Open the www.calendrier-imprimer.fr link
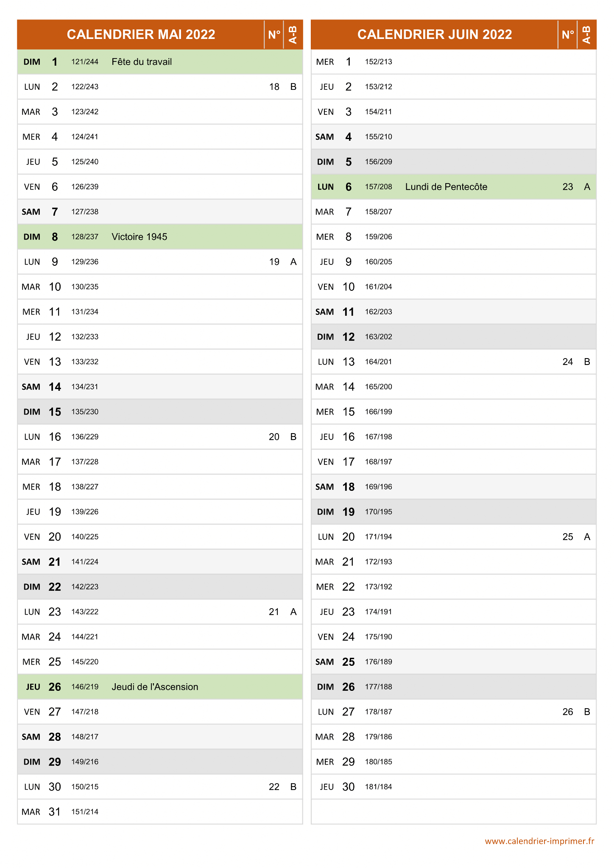614x868 pixels. tap(539, 841)
